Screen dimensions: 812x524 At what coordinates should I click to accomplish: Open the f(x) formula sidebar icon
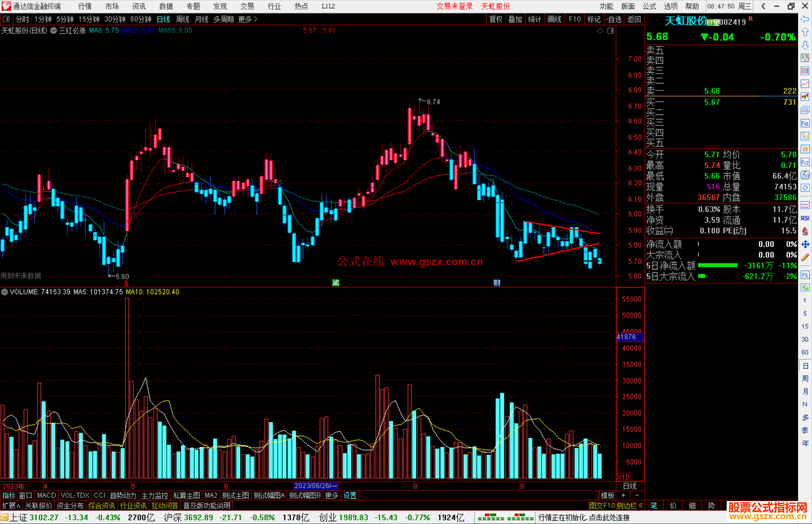tap(805, 175)
